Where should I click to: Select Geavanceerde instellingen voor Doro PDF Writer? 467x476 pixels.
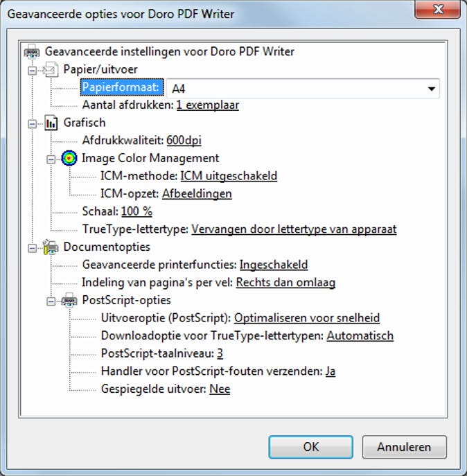click(170, 51)
